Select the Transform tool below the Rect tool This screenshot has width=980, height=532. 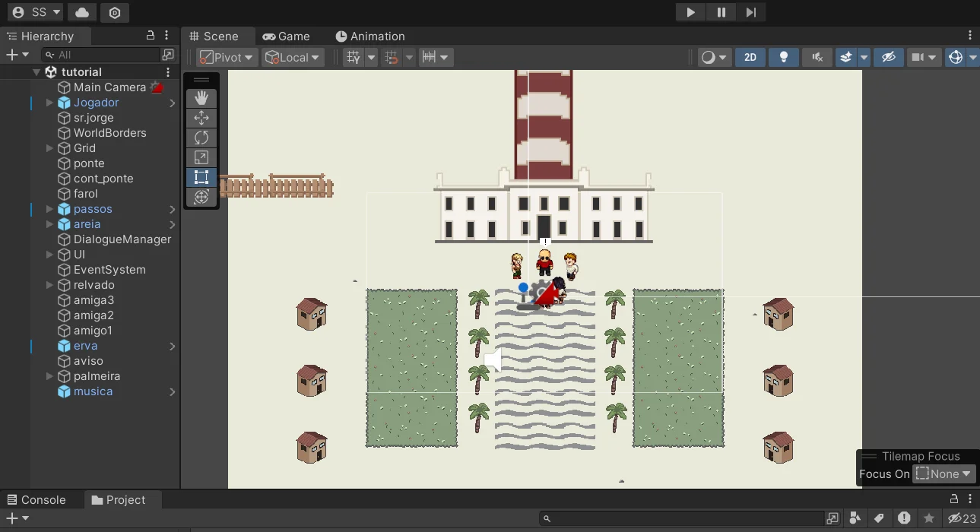point(201,197)
